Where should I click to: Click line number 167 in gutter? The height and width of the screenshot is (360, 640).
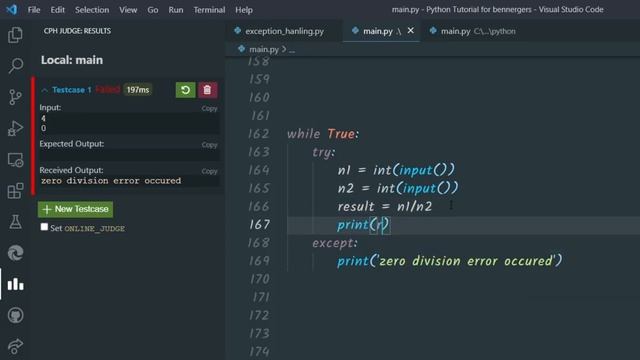(x=260, y=224)
